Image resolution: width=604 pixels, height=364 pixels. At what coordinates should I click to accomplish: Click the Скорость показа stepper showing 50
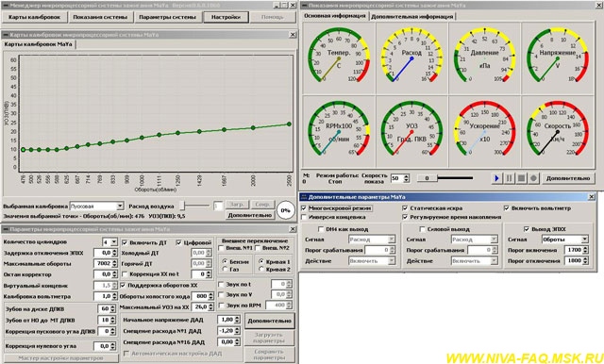click(x=400, y=178)
